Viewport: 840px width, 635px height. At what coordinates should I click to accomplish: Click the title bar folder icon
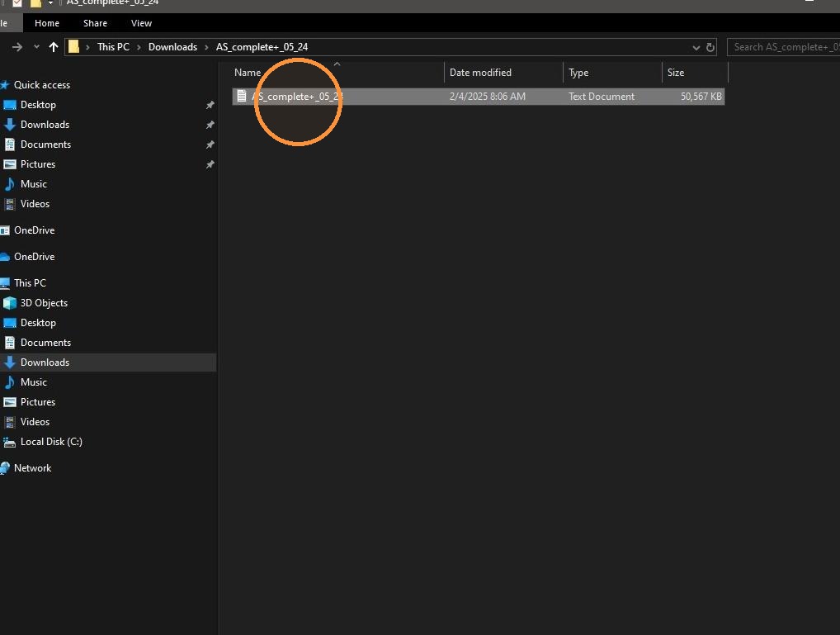[35, 2]
